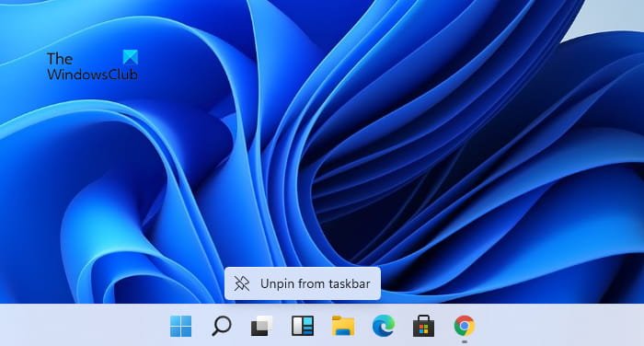
Task: Switch to Google Chrome on taskbar
Action: click(x=465, y=326)
